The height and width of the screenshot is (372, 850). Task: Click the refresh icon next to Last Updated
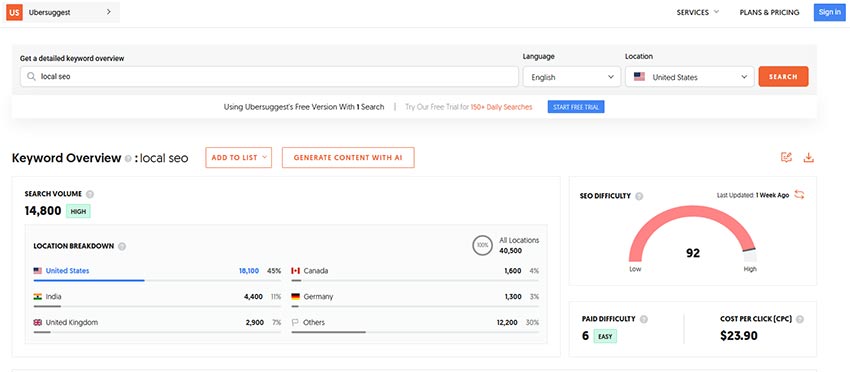tap(799, 195)
